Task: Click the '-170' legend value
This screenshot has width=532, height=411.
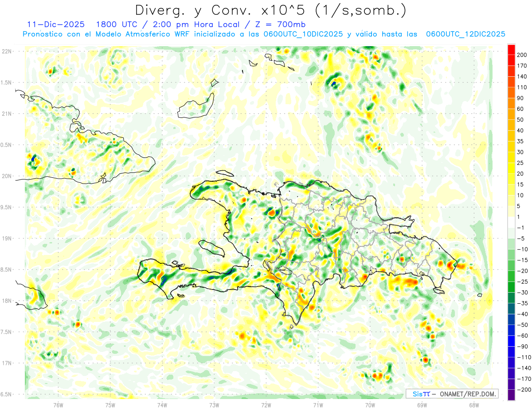Action: (524, 380)
